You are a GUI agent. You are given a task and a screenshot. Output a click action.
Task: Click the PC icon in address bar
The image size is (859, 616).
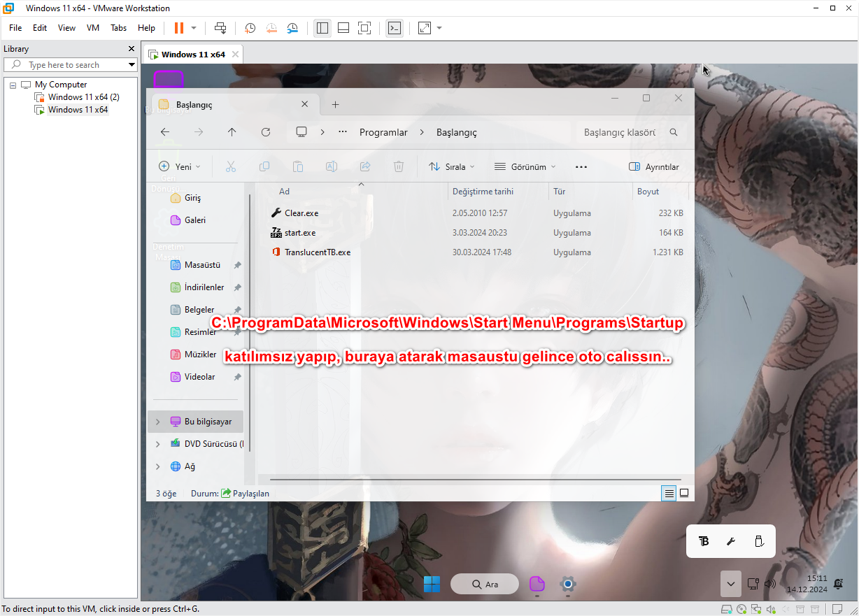point(301,132)
